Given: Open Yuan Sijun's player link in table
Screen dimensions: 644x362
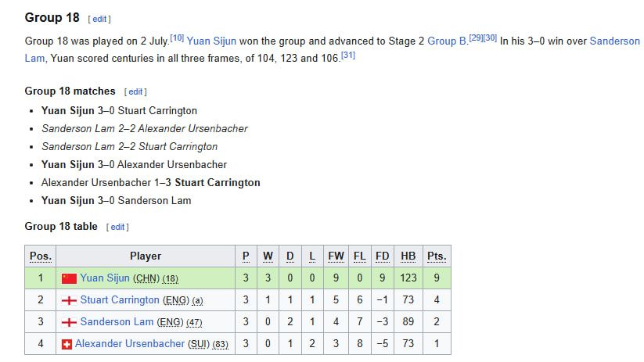Looking at the screenshot, I should coord(105,278).
